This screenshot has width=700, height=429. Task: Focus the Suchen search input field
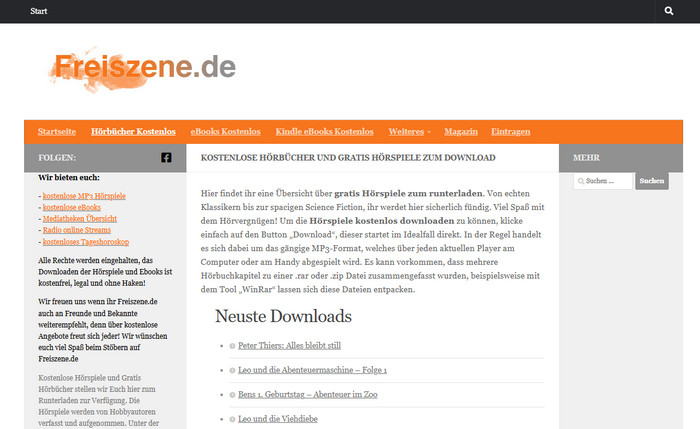(x=603, y=181)
